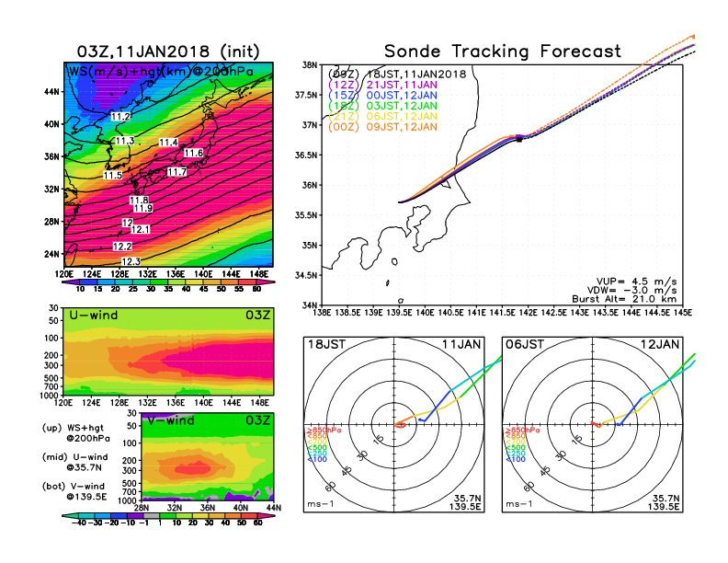728x563 pixels.
Task: Click the "03Z,11JAN2018 (init)" heading
Action: coord(168,52)
